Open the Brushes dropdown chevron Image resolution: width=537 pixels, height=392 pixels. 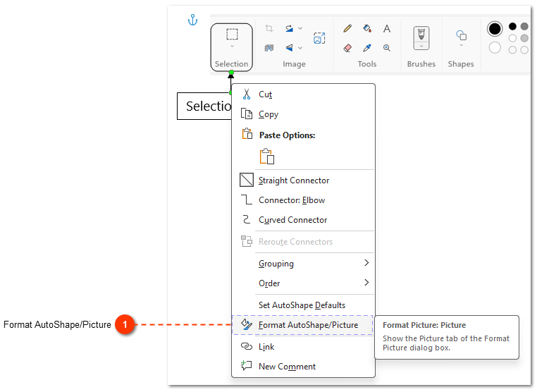421,46
